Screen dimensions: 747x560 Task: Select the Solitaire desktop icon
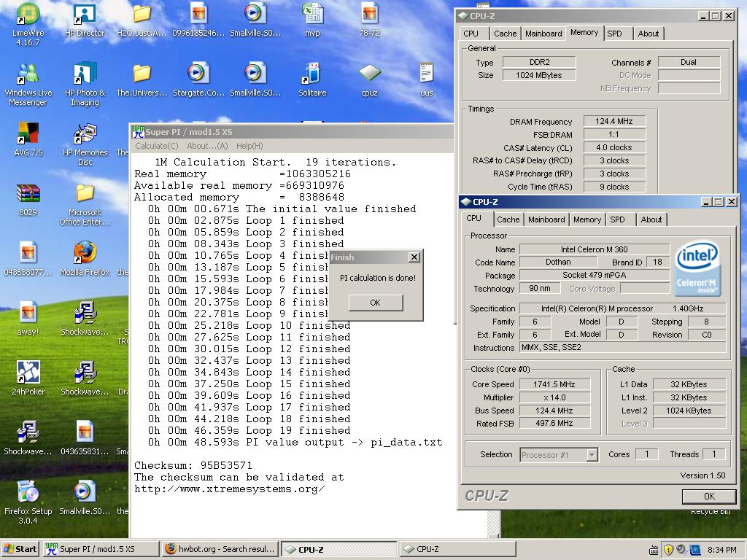point(312,79)
